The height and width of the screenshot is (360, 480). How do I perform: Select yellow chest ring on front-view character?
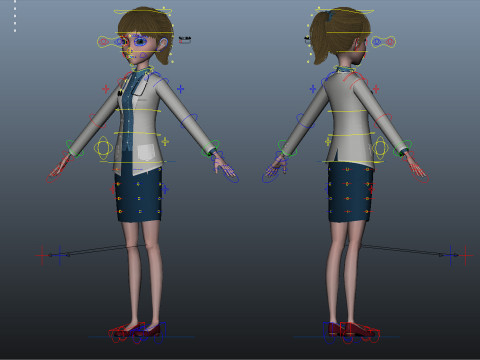coord(138,110)
